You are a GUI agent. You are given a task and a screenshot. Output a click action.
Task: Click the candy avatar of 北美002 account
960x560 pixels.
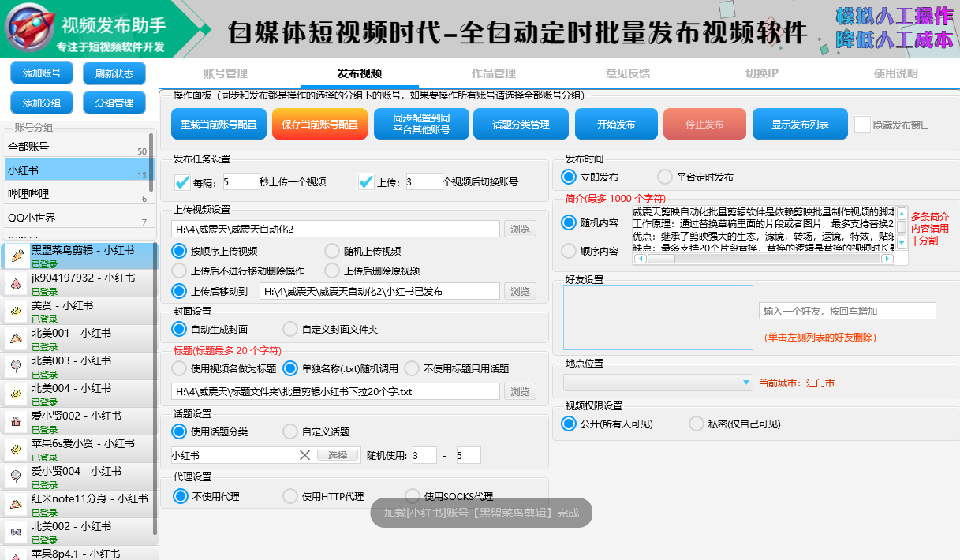(15, 532)
